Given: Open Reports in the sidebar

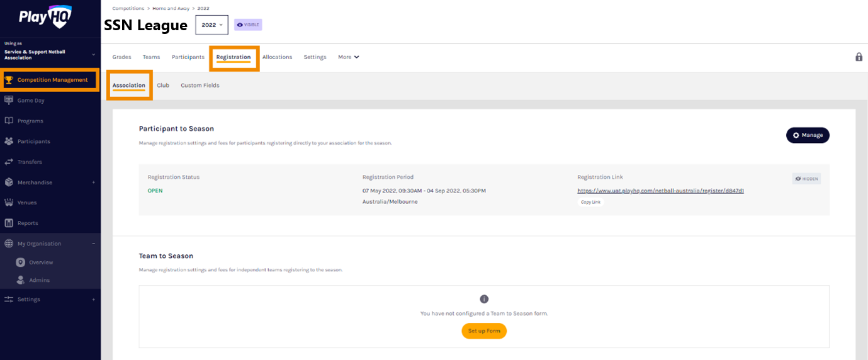Looking at the screenshot, I should [x=28, y=223].
